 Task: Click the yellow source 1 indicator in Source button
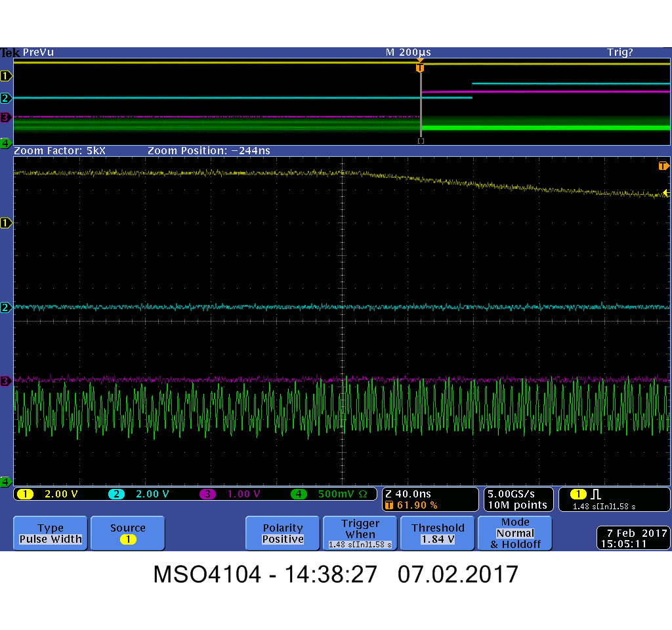pyautogui.click(x=128, y=539)
